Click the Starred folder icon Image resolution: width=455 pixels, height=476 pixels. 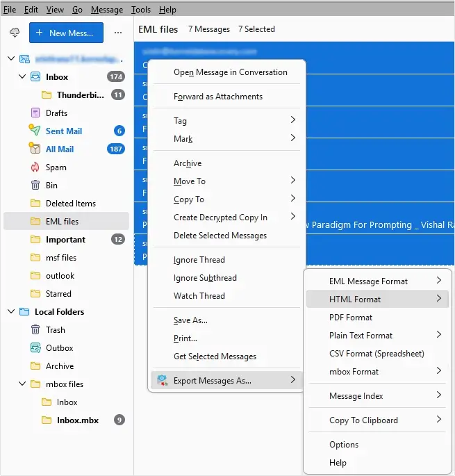pos(35,293)
